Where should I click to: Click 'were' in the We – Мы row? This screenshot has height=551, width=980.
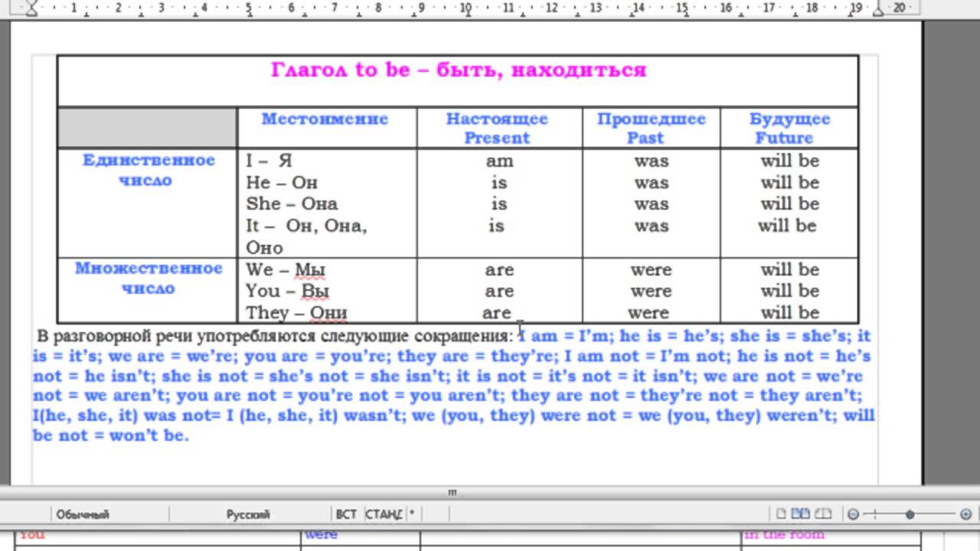(x=652, y=270)
